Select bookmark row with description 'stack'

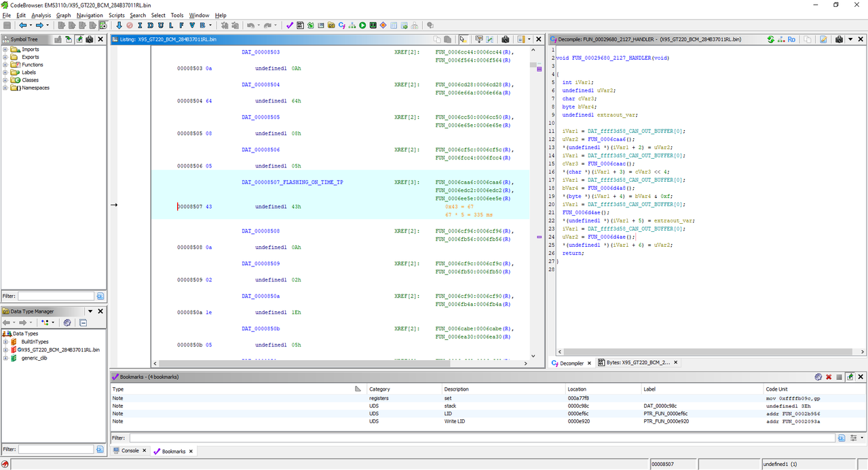coord(489,406)
